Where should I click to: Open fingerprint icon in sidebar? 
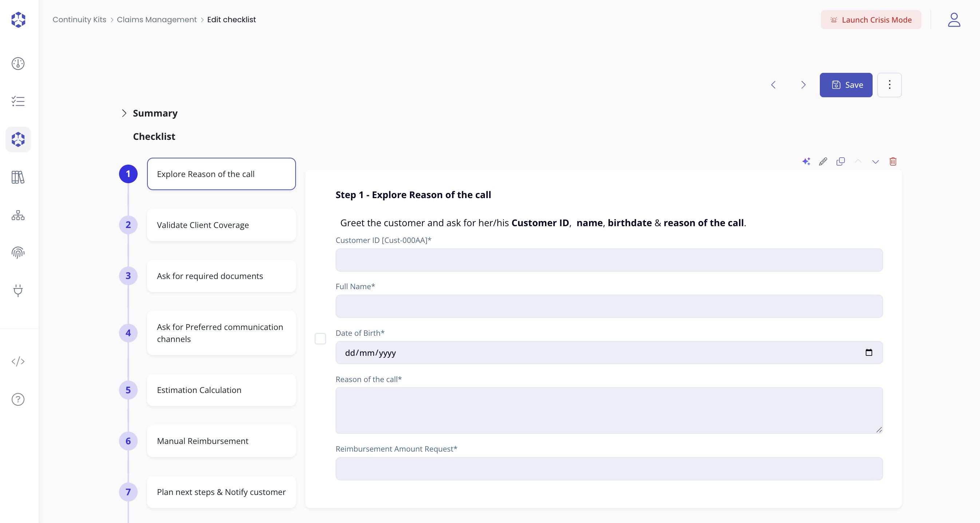(18, 253)
